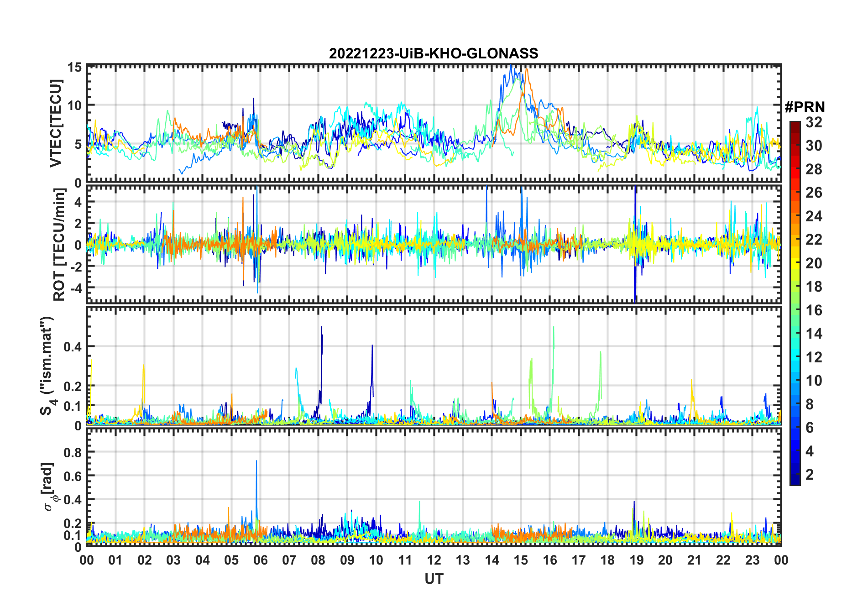Click the ROT [TECU/min] y-axis label
The image size is (868, 607).
point(59,245)
